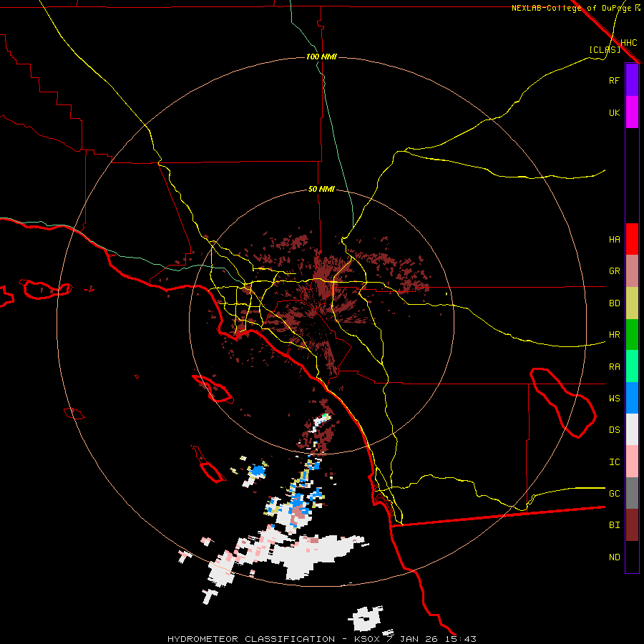This screenshot has width=644, height=644.
Task: Click the ND legend label
Action: point(614,557)
